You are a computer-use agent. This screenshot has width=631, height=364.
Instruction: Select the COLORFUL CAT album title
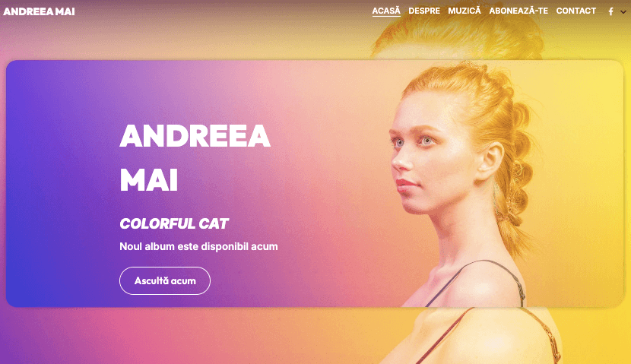[174, 223]
